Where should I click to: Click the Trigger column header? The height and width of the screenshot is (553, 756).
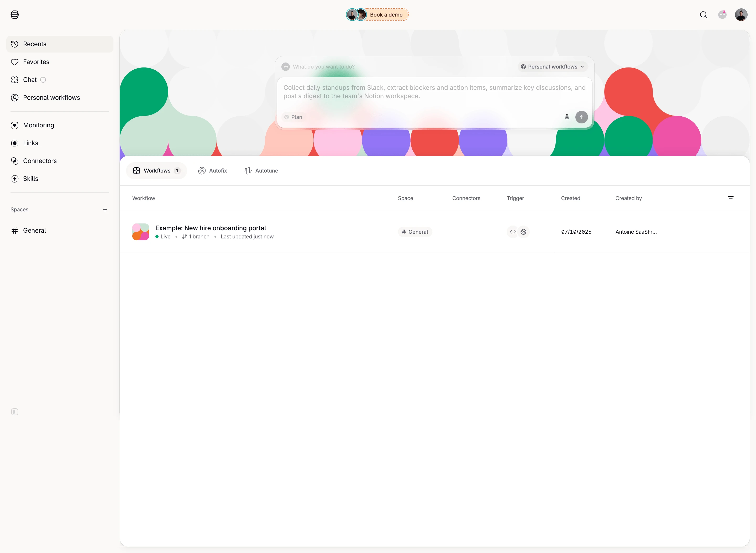[515, 198]
